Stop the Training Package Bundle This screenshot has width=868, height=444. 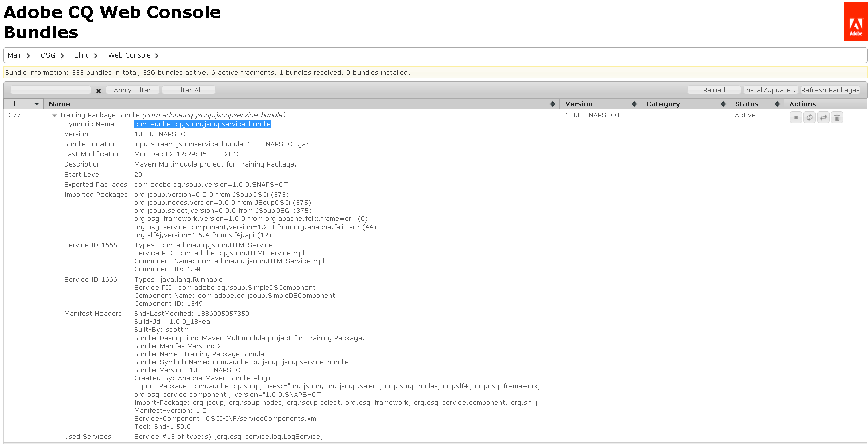796,118
